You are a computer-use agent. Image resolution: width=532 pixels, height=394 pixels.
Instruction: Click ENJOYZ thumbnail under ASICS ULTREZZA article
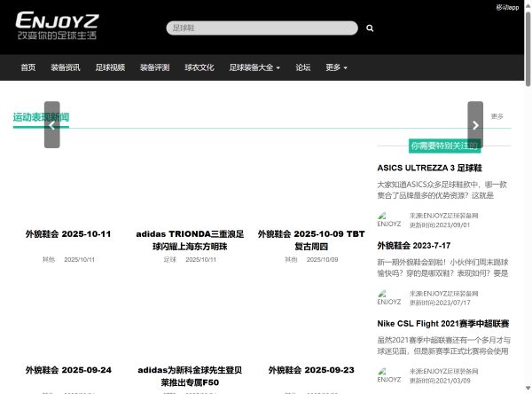(x=389, y=219)
